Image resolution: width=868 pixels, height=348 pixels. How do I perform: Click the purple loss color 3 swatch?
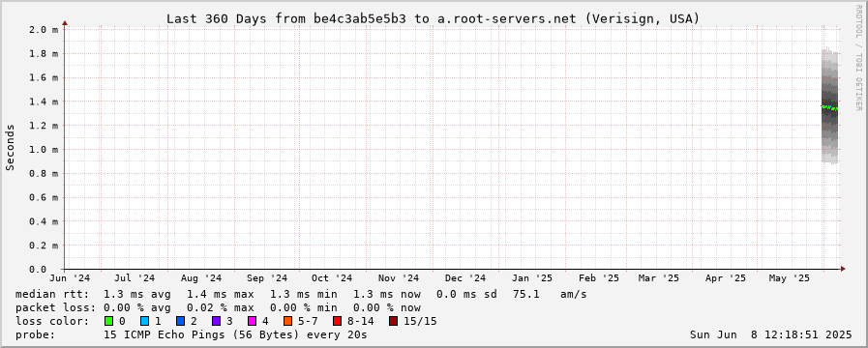[x=216, y=321]
